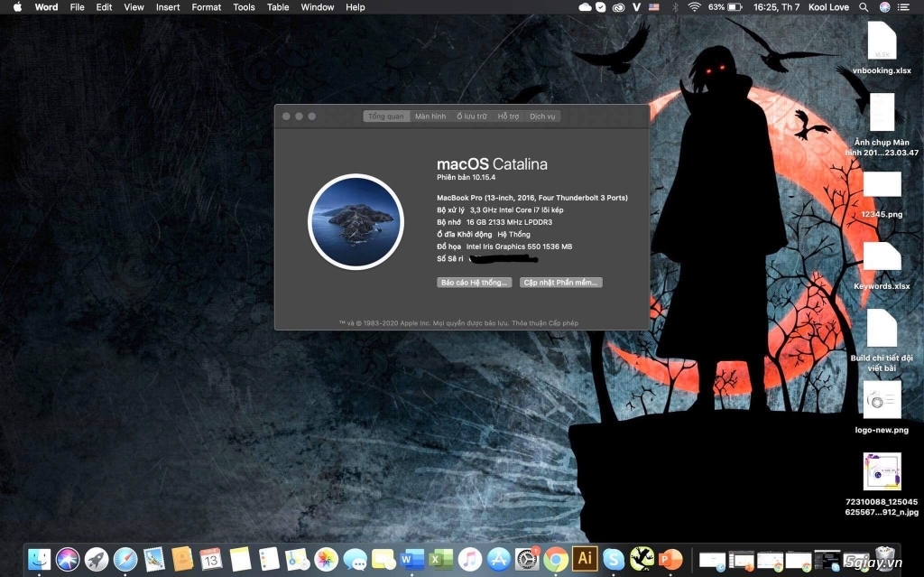Click the cloud icon in menu bar

(x=585, y=7)
